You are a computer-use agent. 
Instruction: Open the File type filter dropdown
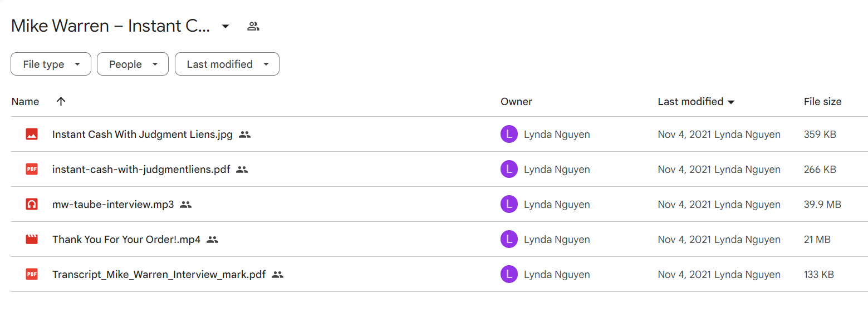click(51, 64)
